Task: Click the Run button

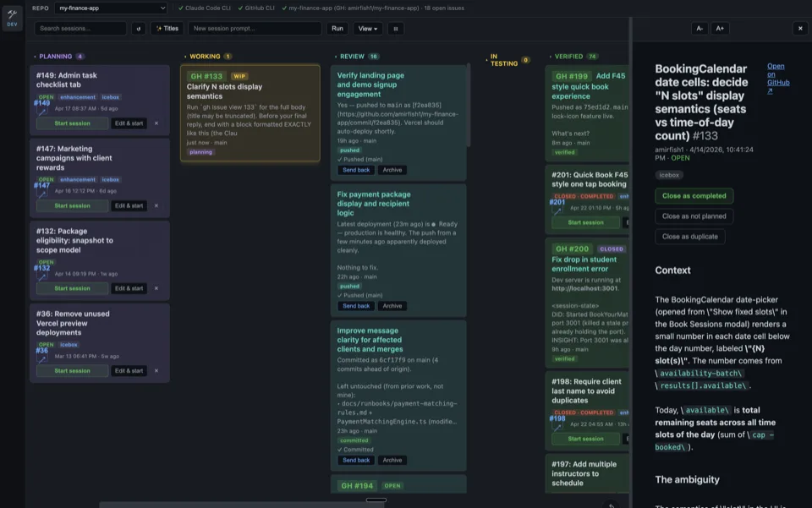Action: tap(337, 29)
